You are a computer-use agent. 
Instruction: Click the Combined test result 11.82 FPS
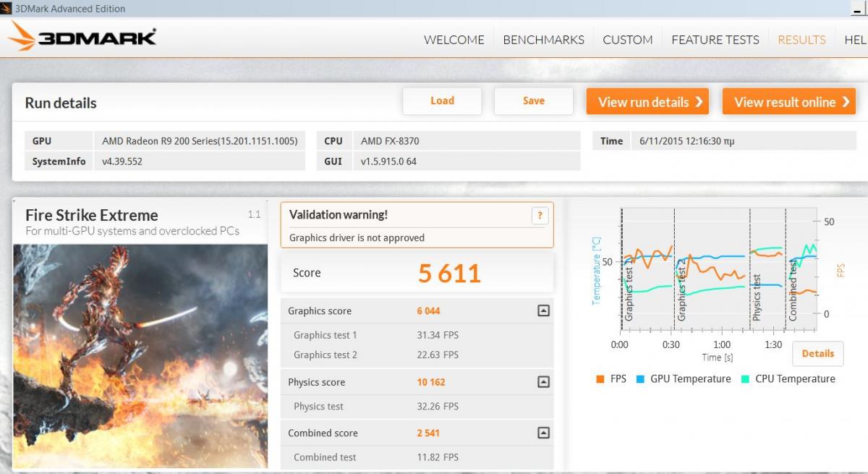(438, 457)
